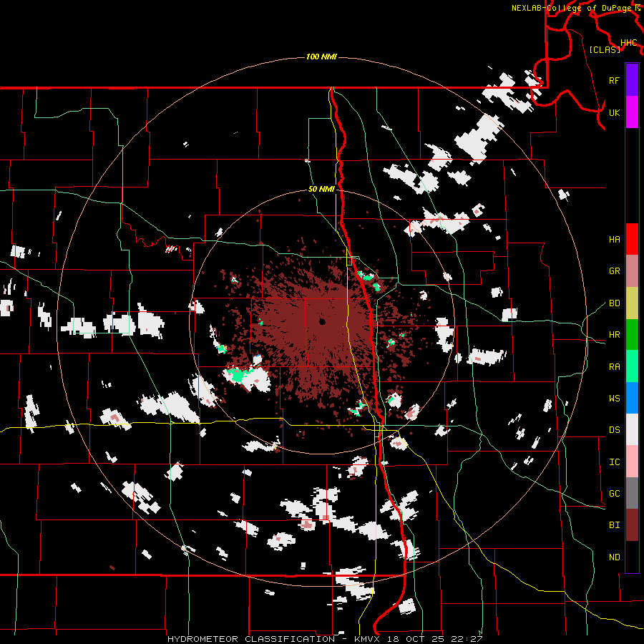Click the RF purple legend swatch
The height and width of the screenshot is (644, 644).
632,80
